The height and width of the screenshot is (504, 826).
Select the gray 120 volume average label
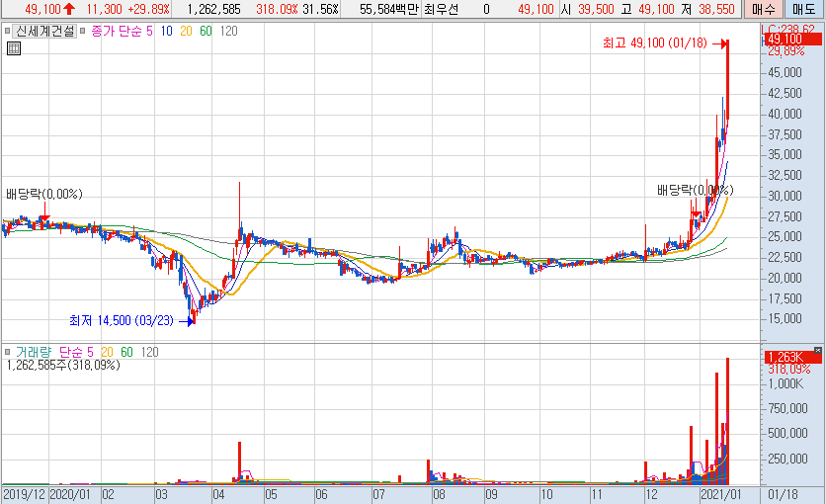[x=149, y=352]
